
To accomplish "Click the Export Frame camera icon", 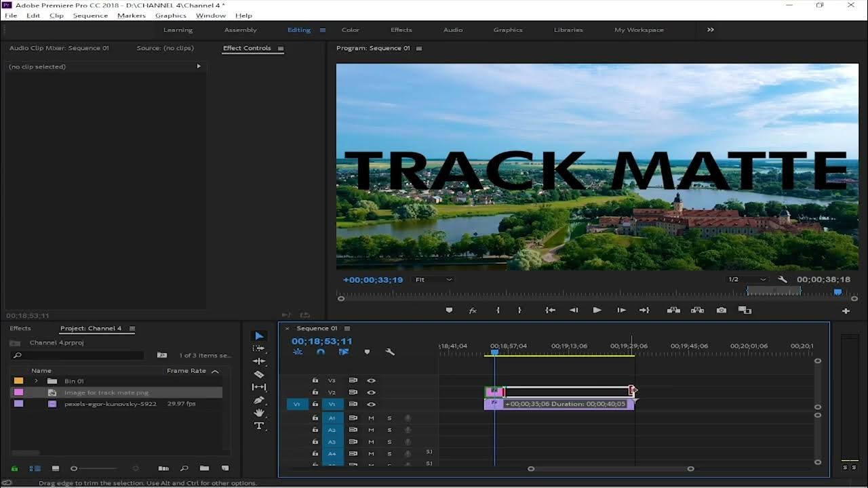I will tap(722, 310).
